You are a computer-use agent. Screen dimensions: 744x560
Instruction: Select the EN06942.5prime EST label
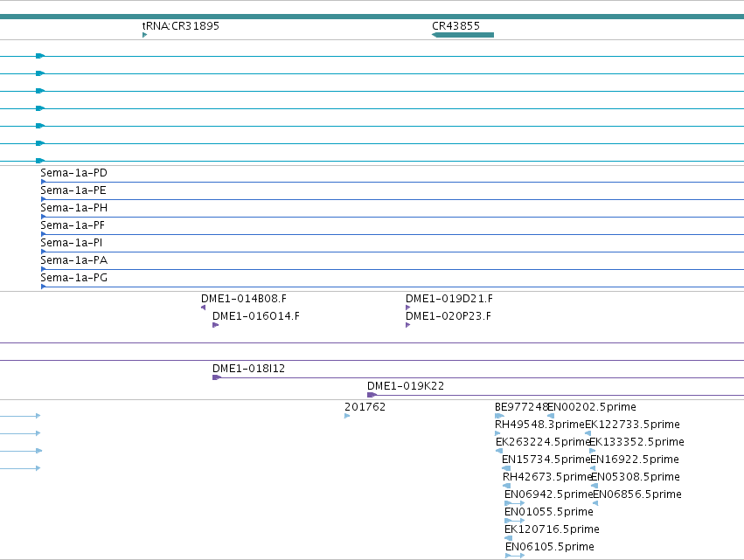(548, 495)
